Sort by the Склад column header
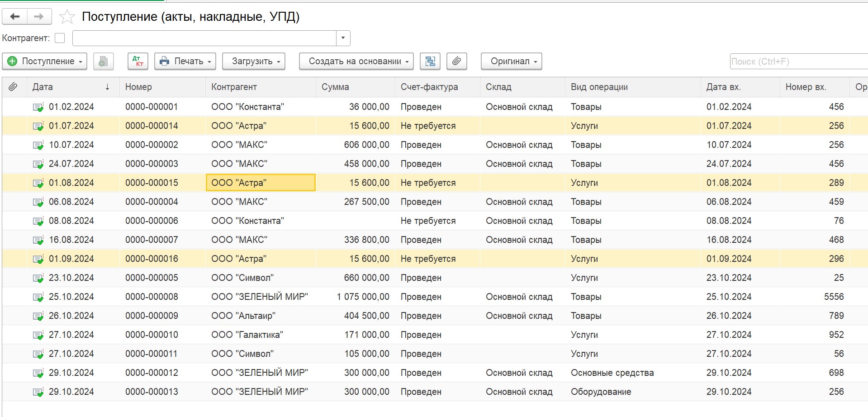 (522, 87)
